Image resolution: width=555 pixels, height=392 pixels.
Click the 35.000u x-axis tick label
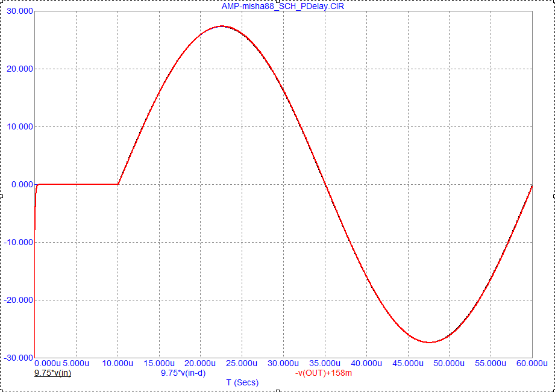pyautogui.click(x=325, y=364)
